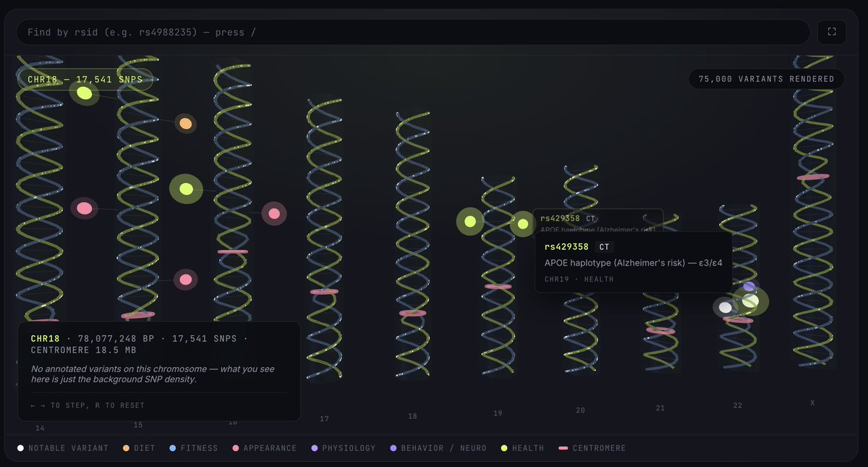Click the CT genotype badge in the front tooltip

pos(605,247)
